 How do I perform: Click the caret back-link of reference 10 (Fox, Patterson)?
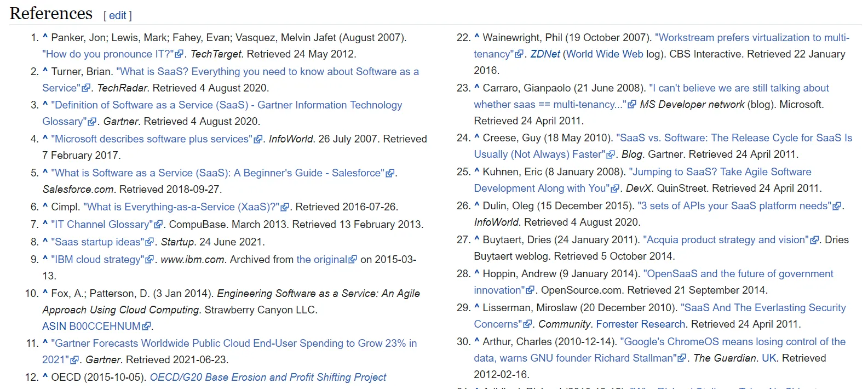(45, 294)
